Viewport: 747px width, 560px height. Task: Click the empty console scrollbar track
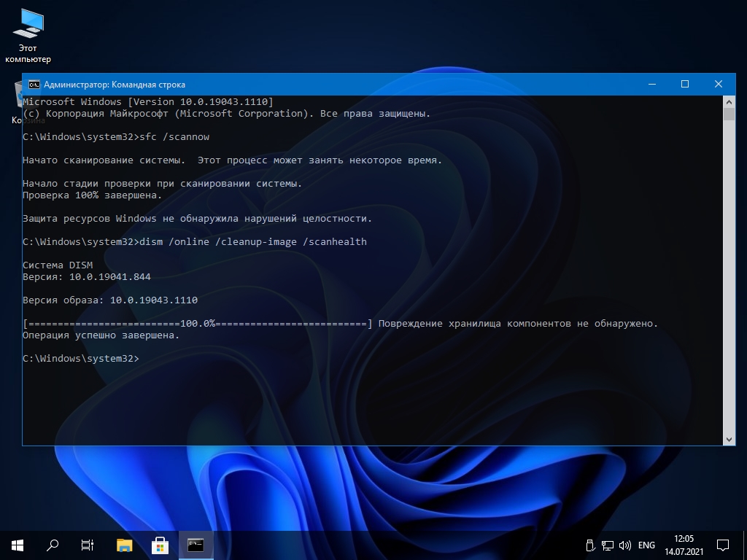[729, 277]
